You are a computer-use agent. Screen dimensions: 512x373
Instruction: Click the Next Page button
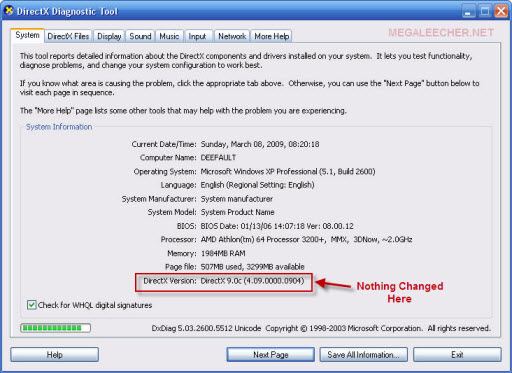271,354
